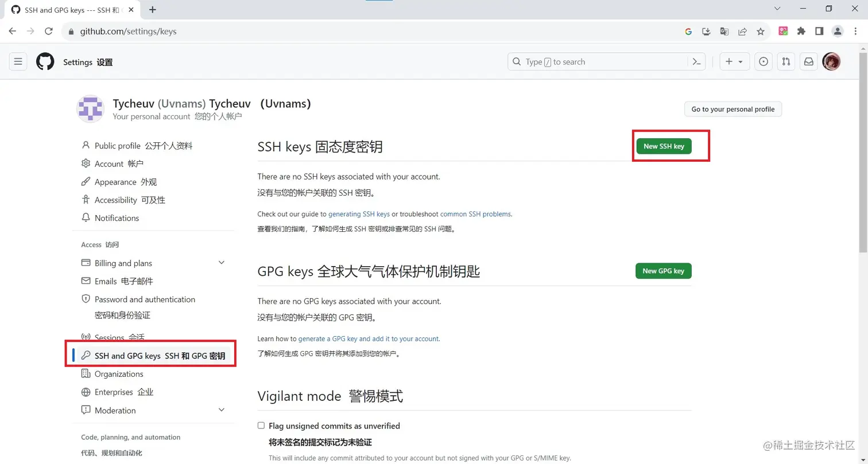Select Organizations in the settings sidebar
The image size is (868, 464).
(119, 373)
